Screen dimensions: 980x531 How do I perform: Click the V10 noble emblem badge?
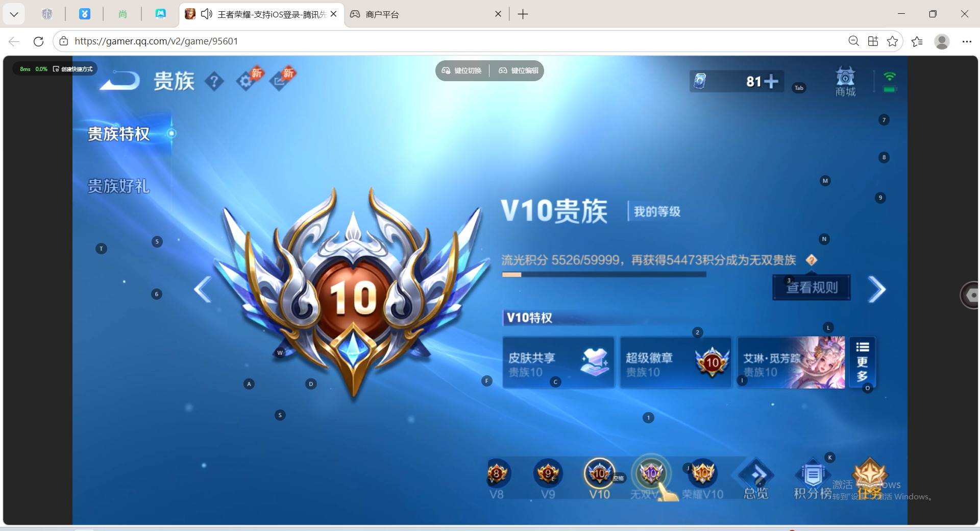pos(353,294)
